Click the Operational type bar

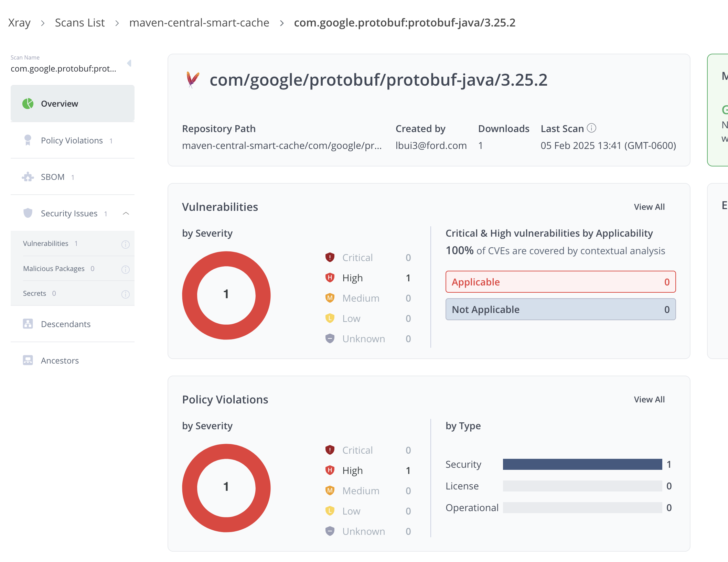tap(582, 508)
